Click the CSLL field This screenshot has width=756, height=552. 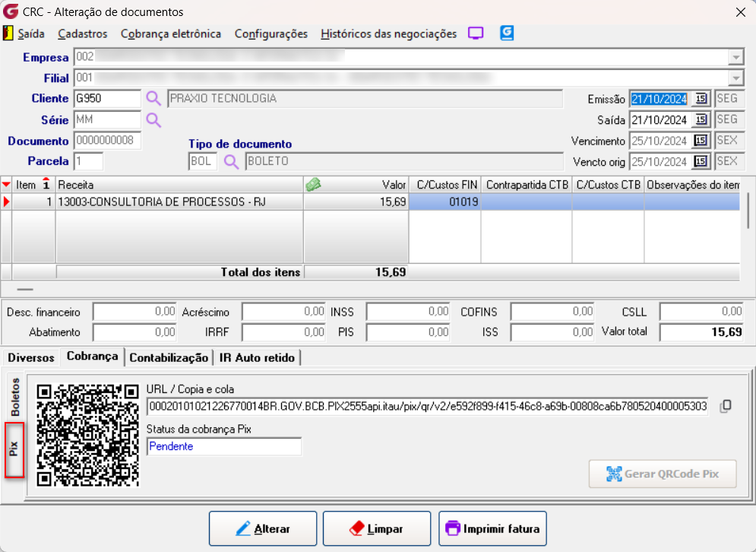point(701,312)
